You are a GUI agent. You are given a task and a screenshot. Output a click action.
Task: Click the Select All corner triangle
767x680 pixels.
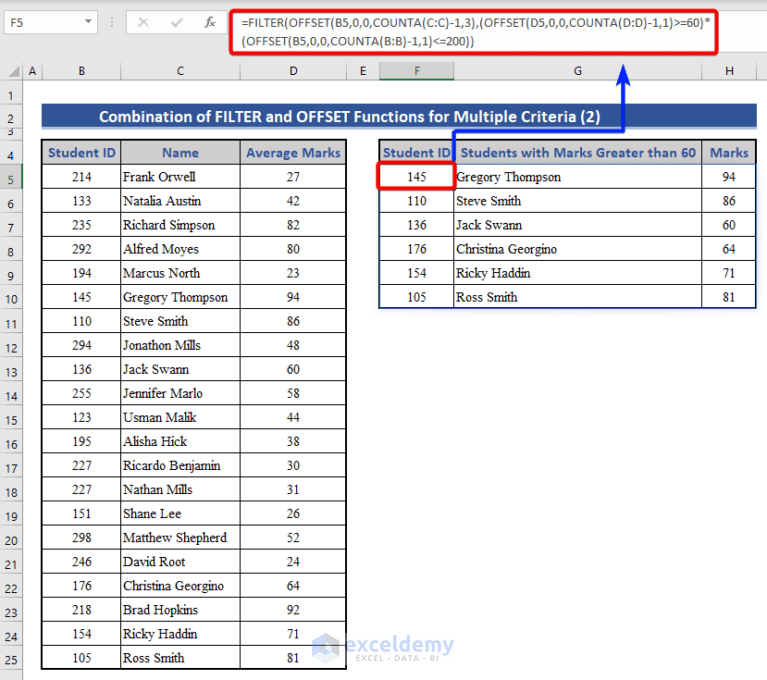14,72
